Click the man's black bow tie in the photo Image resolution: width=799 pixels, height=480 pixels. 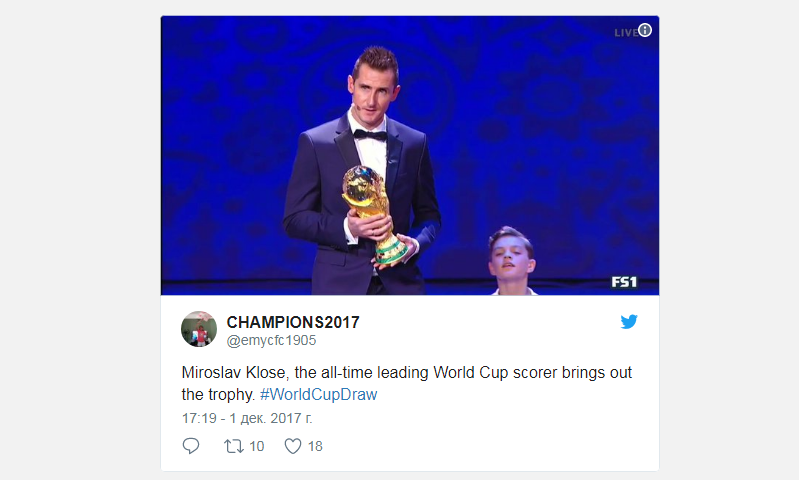click(x=369, y=133)
